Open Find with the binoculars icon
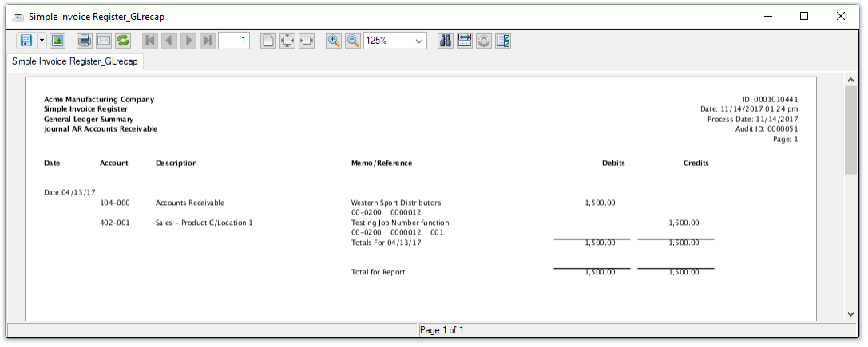 [446, 41]
